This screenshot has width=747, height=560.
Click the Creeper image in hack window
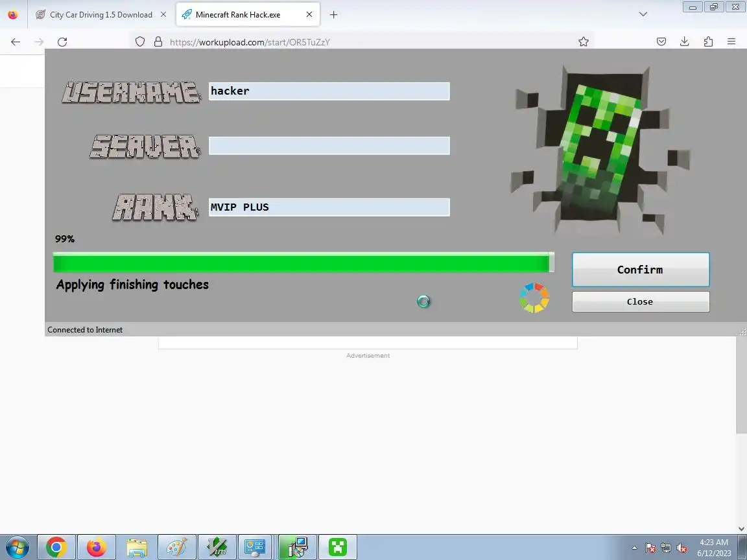601,150
